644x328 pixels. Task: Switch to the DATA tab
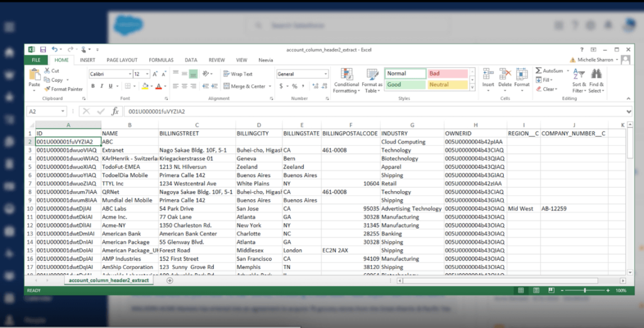[x=191, y=60]
